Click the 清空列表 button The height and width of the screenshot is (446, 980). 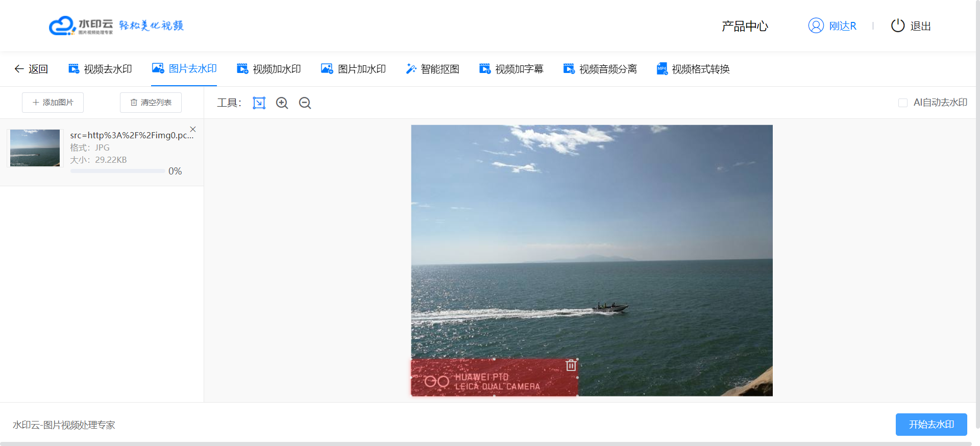tap(151, 103)
